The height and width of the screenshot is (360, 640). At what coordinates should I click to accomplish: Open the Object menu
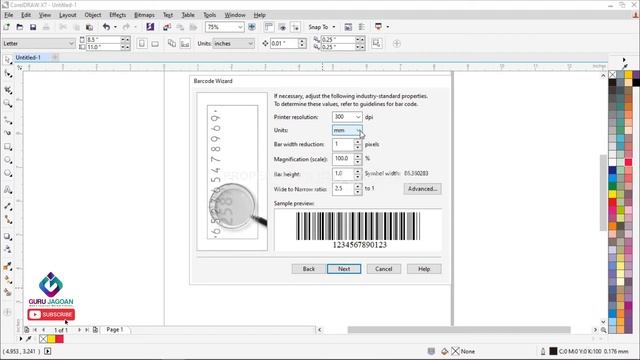(93, 15)
